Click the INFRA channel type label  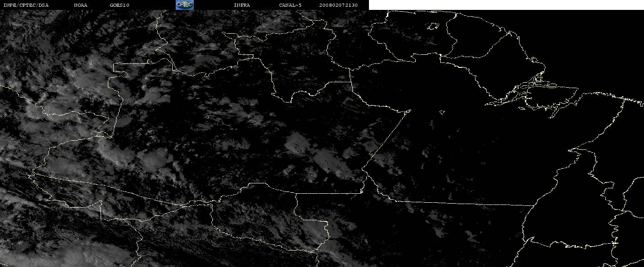tap(242, 5)
